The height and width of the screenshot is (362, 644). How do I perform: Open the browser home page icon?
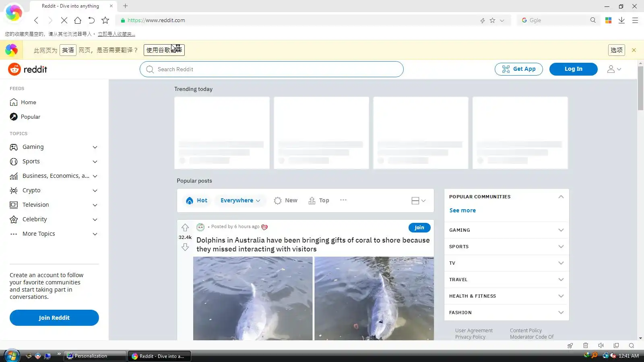point(78,20)
